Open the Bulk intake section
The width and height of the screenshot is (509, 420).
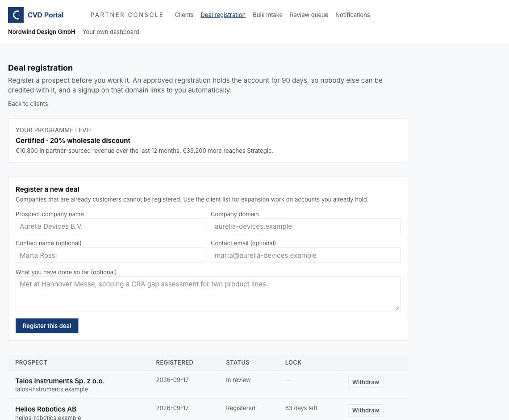point(267,15)
